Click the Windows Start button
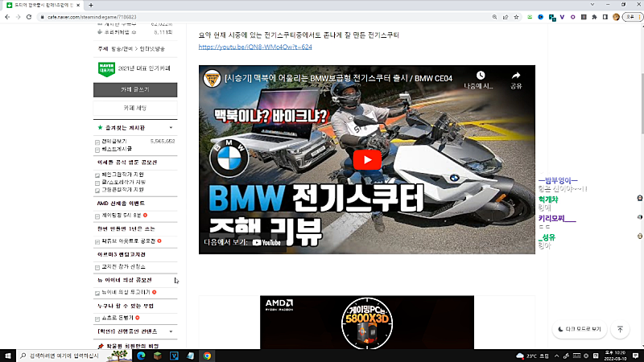 [x=10, y=355]
